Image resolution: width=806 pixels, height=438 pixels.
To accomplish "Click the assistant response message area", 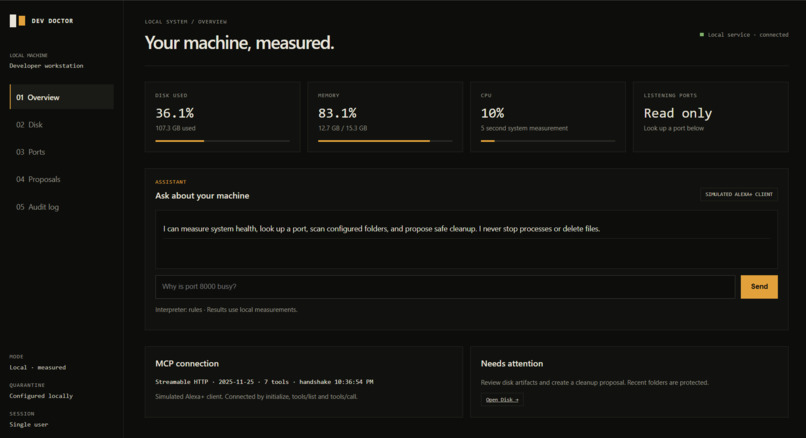I will (x=466, y=239).
